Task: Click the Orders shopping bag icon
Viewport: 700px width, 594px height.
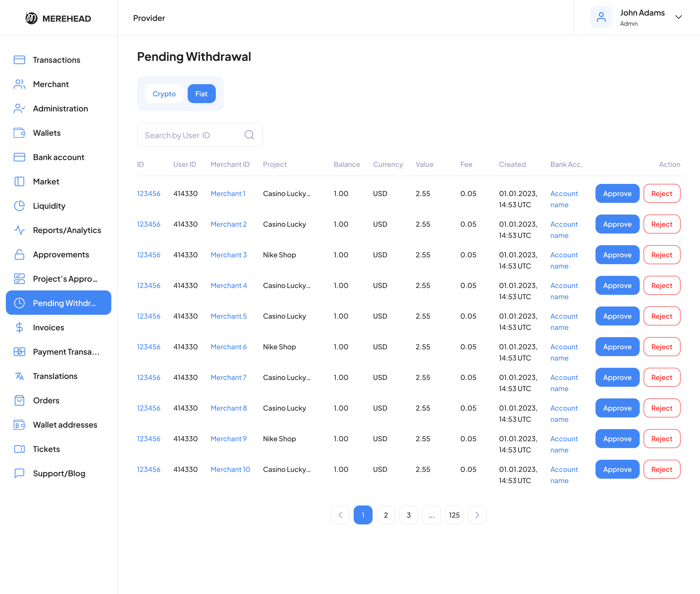Action: pyautogui.click(x=19, y=400)
